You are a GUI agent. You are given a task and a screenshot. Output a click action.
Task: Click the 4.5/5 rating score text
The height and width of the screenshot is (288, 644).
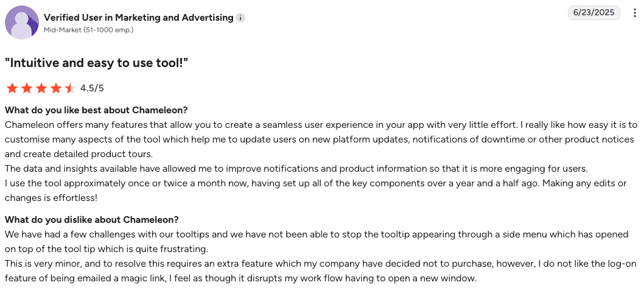92,88
